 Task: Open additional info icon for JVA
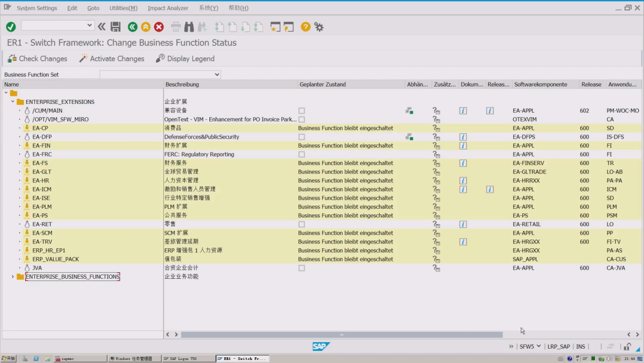click(436, 268)
